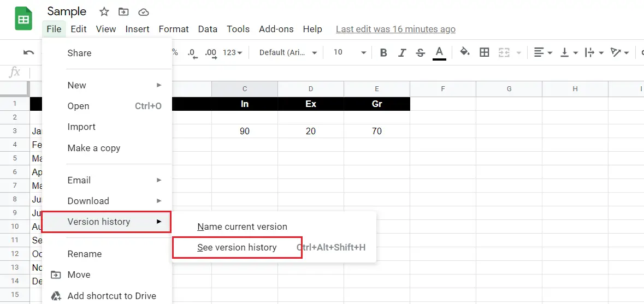This screenshot has height=304, width=644.
Task: Open the File menu
Action: [54, 29]
